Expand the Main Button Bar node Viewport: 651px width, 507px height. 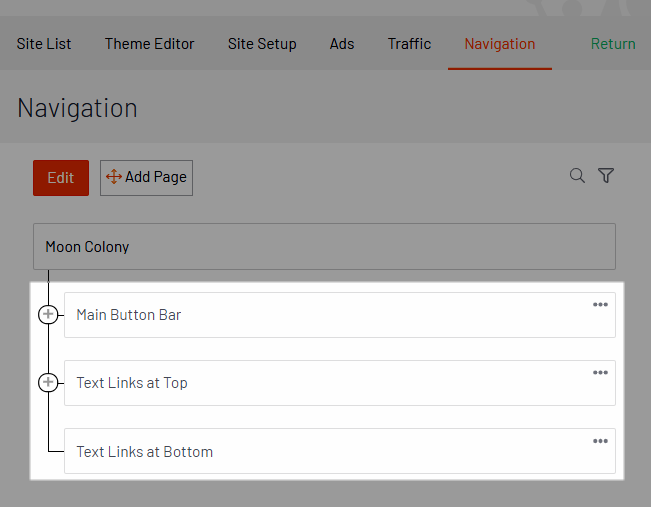tap(48, 314)
